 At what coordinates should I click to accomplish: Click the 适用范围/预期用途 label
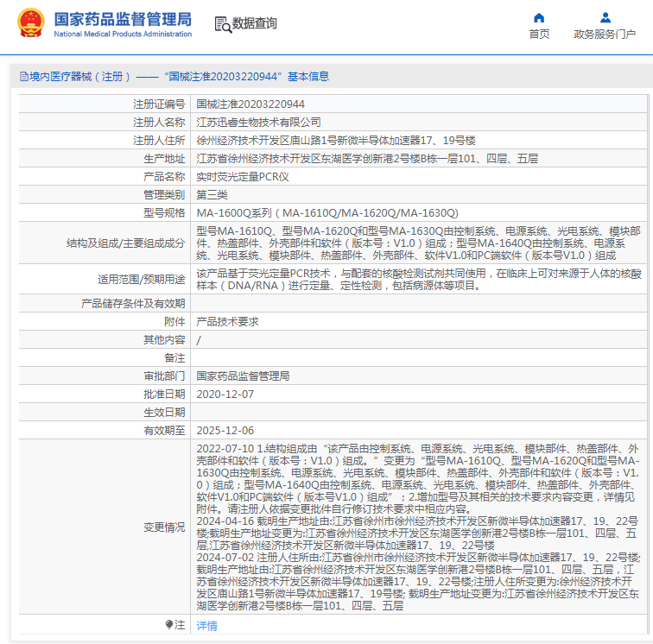point(141,280)
